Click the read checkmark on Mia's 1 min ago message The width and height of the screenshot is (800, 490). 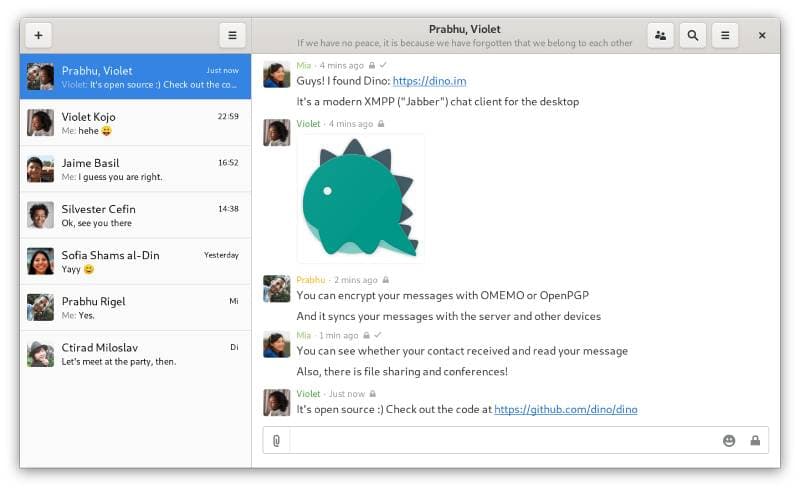378,335
